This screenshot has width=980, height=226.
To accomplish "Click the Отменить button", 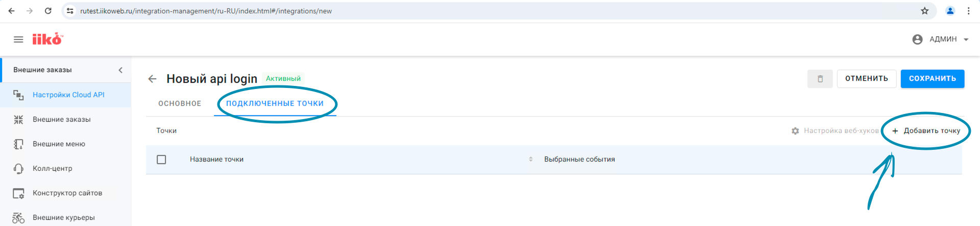I will coord(866,79).
